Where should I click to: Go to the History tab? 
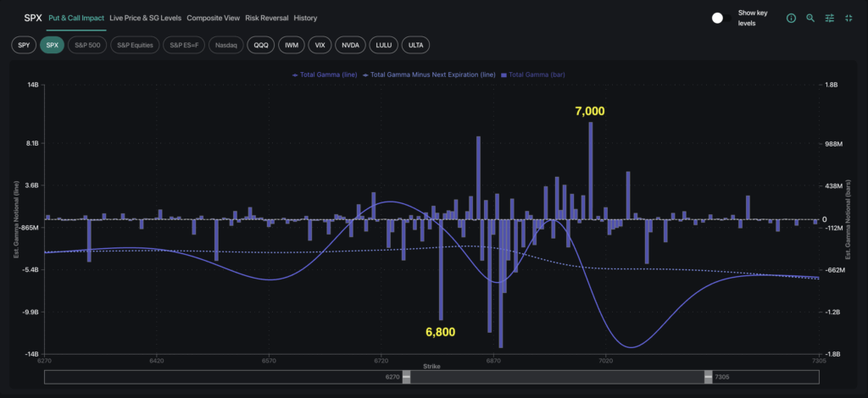[305, 18]
